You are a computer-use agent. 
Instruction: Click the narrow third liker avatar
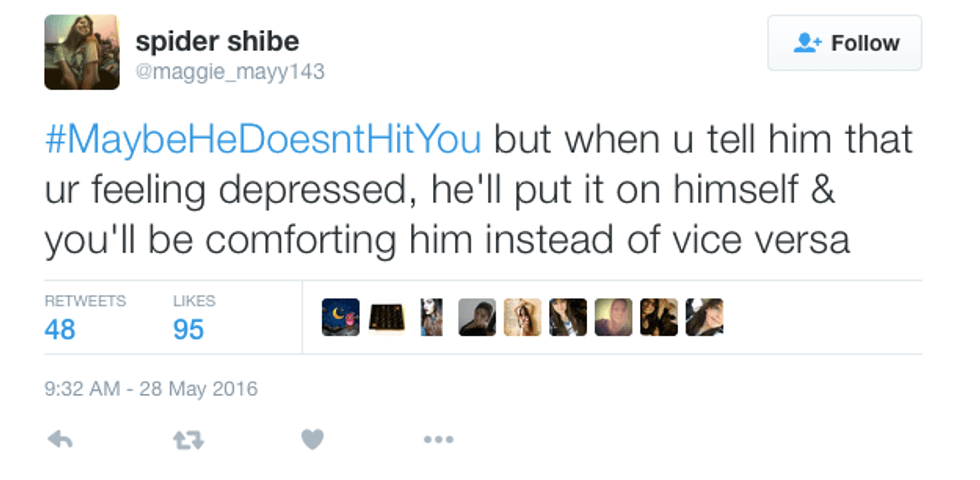[431, 317]
